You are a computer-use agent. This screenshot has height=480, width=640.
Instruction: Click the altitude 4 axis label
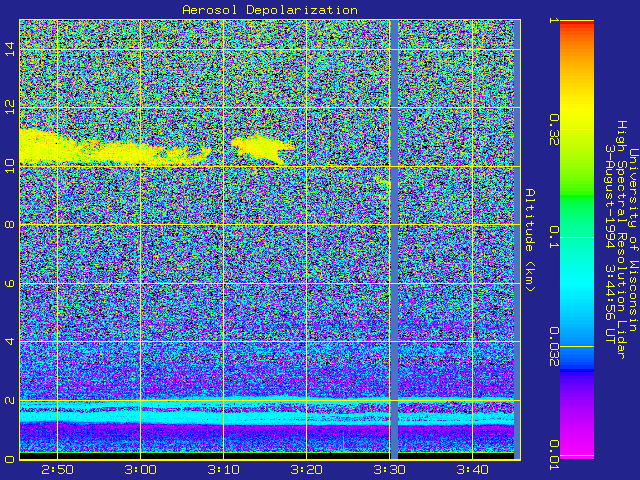coord(9,341)
